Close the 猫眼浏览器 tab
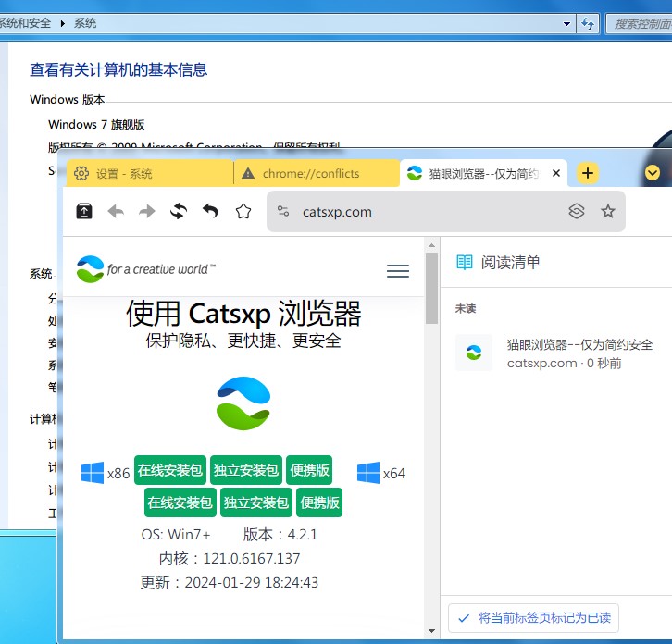 (x=556, y=173)
